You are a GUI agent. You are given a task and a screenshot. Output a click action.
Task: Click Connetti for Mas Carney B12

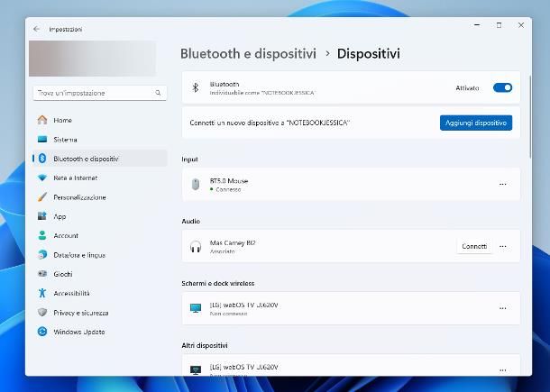[x=474, y=247]
